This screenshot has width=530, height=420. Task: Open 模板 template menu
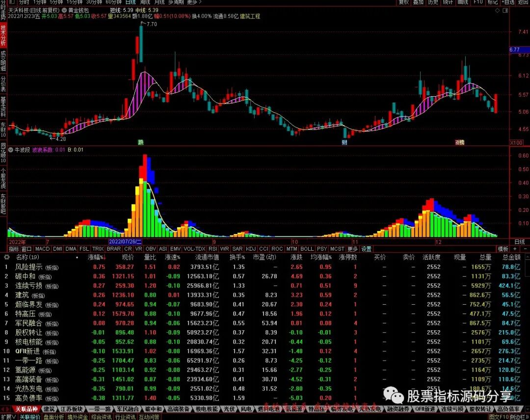(x=503, y=249)
